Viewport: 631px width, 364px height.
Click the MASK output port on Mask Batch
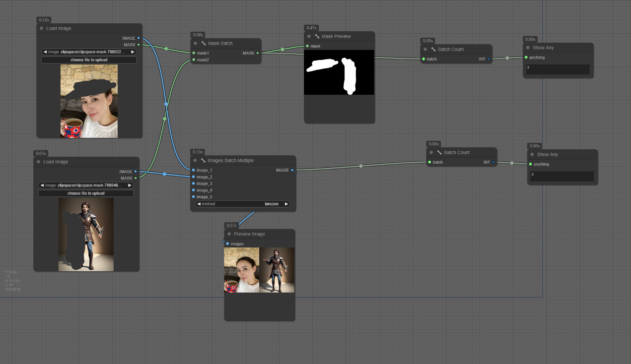pyautogui.click(x=258, y=53)
